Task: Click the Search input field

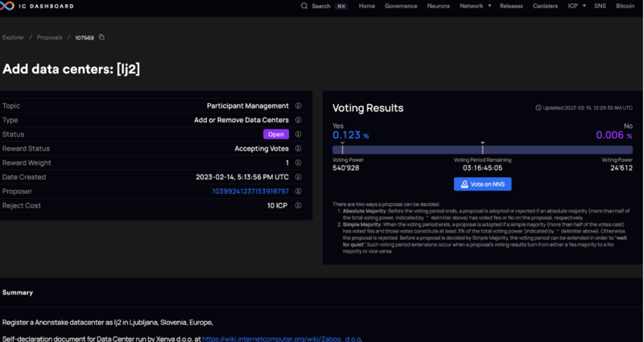Action: [324, 6]
